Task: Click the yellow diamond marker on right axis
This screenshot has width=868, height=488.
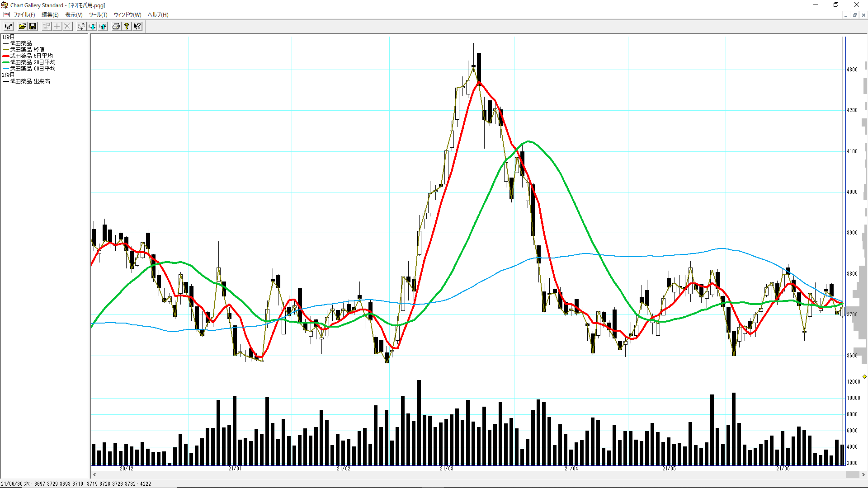Action: click(x=864, y=376)
